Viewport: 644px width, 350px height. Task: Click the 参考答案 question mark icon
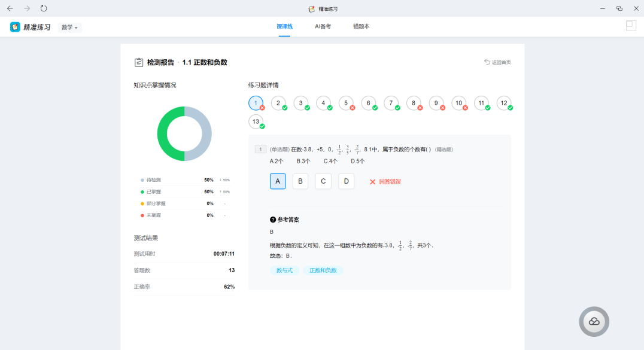click(x=273, y=220)
